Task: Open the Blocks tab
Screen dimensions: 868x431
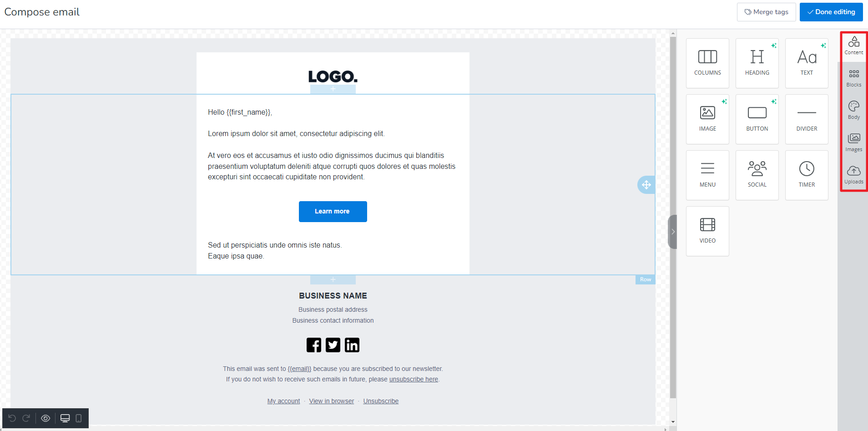Action: [853, 78]
